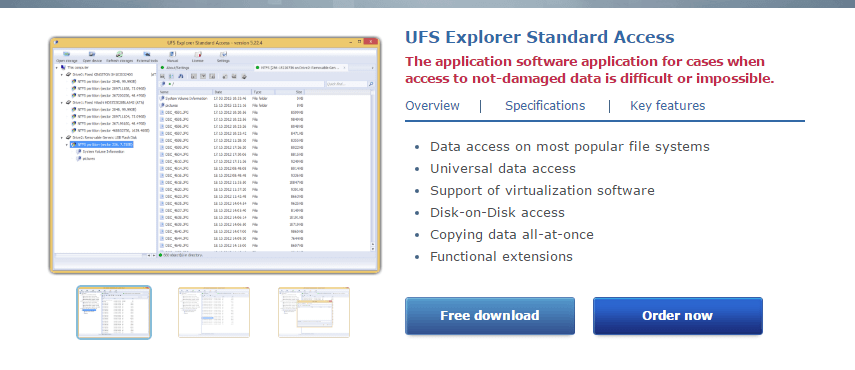Click the Open storage toolbar icon
The image size is (855, 370).
[x=67, y=54]
